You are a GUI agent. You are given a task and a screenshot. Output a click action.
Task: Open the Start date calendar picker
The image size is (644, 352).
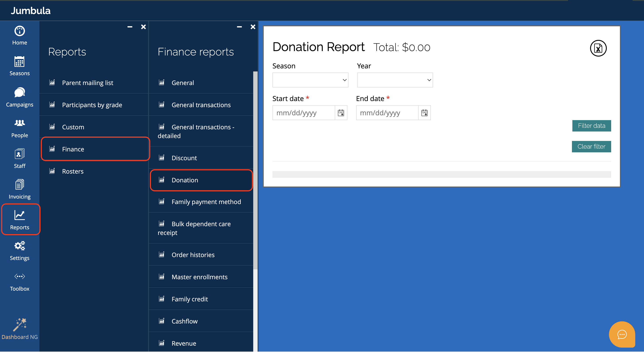[x=341, y=113]
